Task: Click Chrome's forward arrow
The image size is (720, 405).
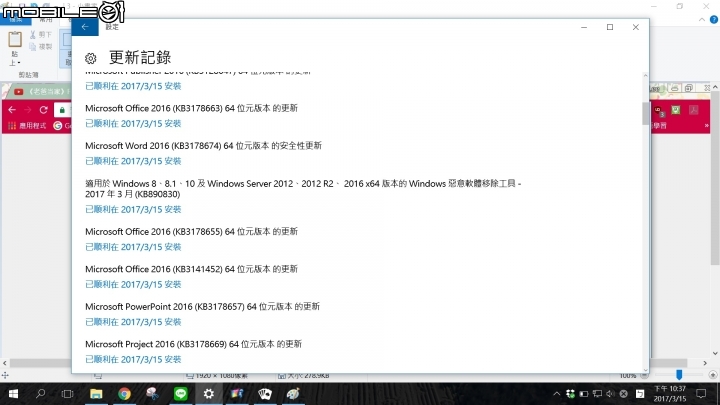Action: pos(28,110)
